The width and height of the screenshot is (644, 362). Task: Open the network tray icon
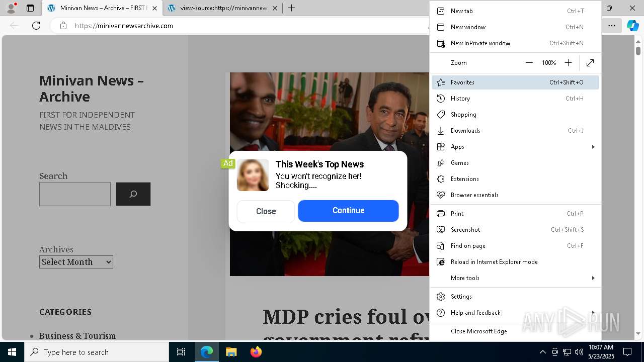point(567,352)
